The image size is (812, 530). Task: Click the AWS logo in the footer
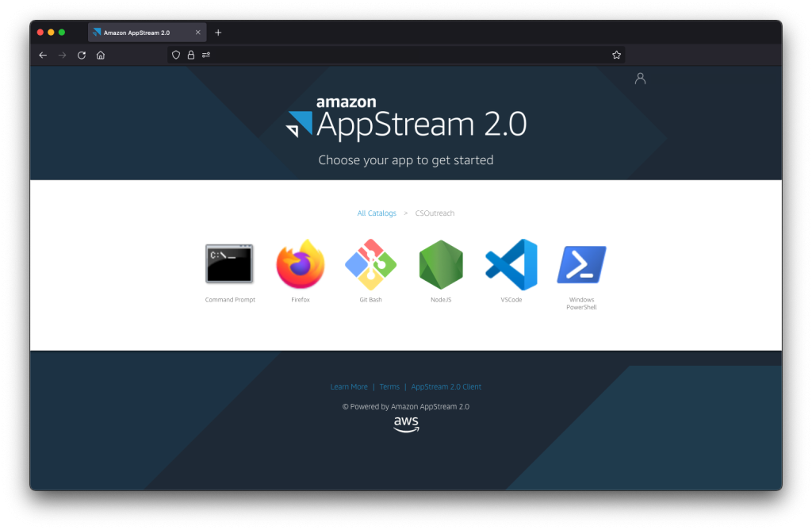point(405,424)
